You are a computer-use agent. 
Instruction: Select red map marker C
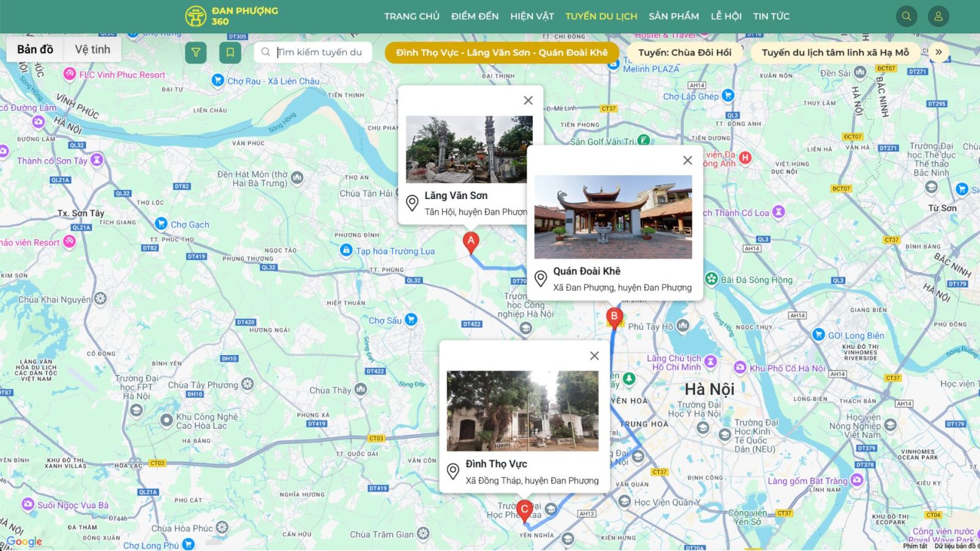pyautogui.click(x=524, y=510)
